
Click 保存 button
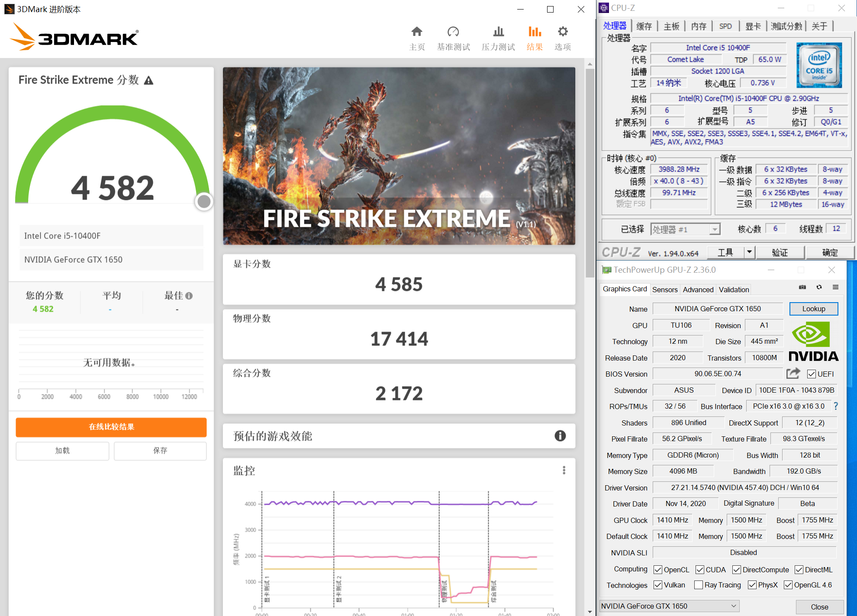click(160, 451)
